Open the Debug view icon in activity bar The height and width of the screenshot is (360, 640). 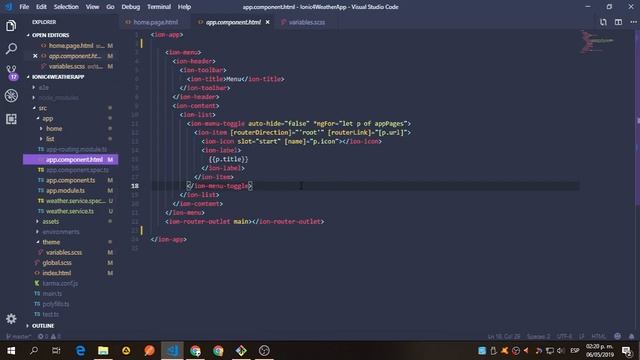11,96
